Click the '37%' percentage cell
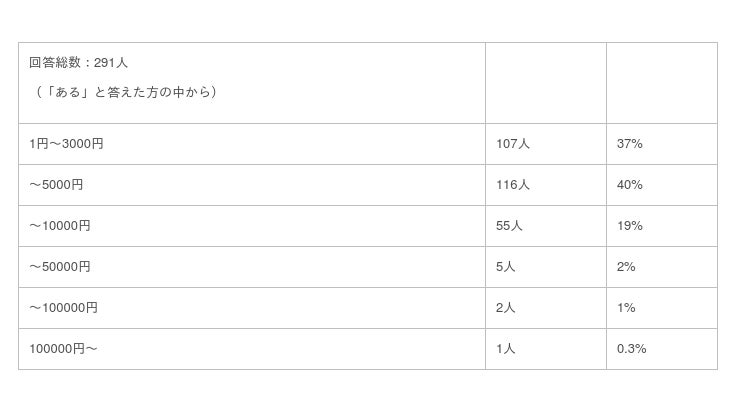Image resolution: width=740 pixels, height=410 pixels. (x=629, y=144)
